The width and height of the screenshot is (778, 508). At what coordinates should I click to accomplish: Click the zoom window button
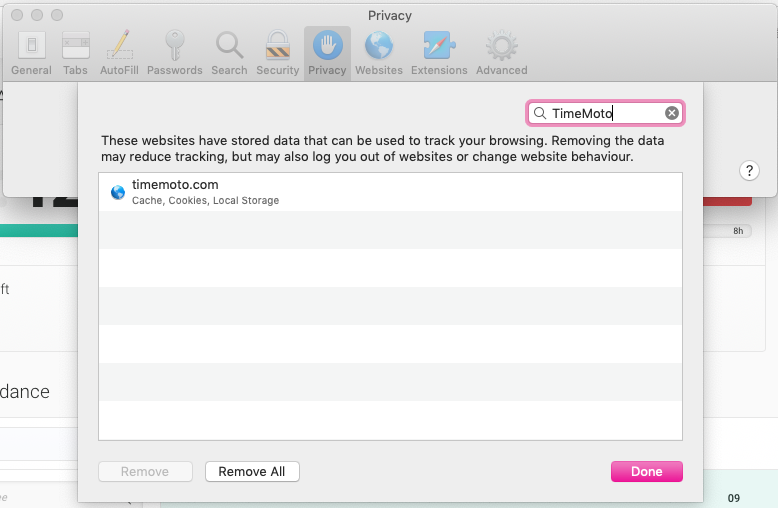coord(57,15)
